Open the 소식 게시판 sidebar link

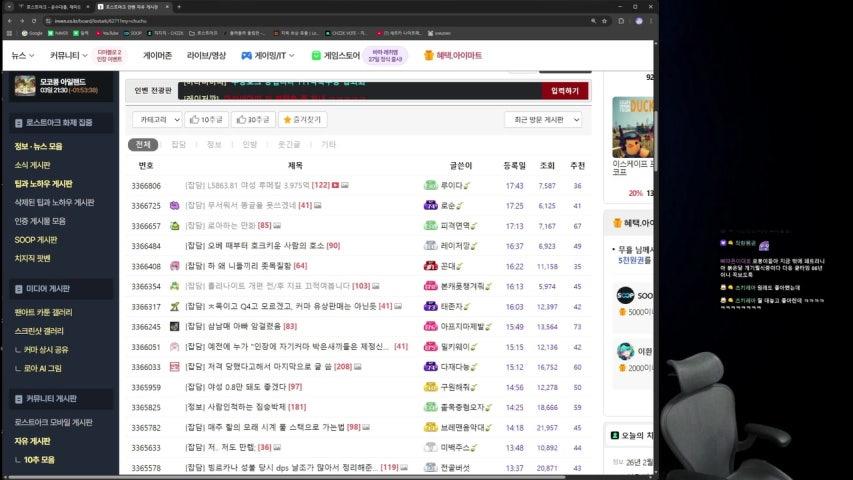(33, 165)
